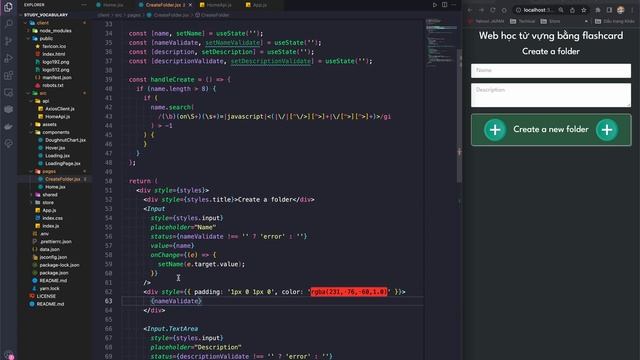Viewport: 640px width, 360px height.
Task: Open the Source Control view
Action: 8,41
